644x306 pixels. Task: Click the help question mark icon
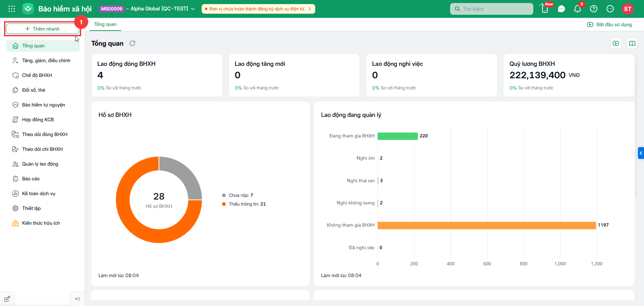tap(594, 9)
